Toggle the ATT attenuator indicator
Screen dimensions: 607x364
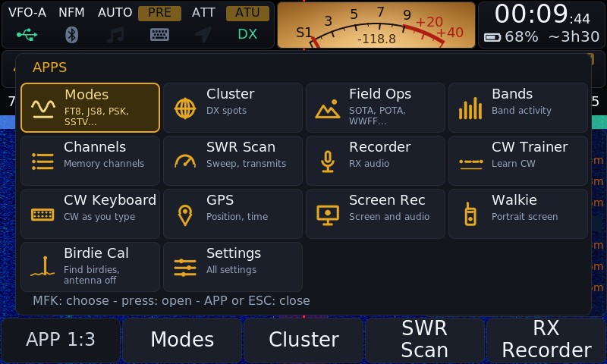(203, 13)
